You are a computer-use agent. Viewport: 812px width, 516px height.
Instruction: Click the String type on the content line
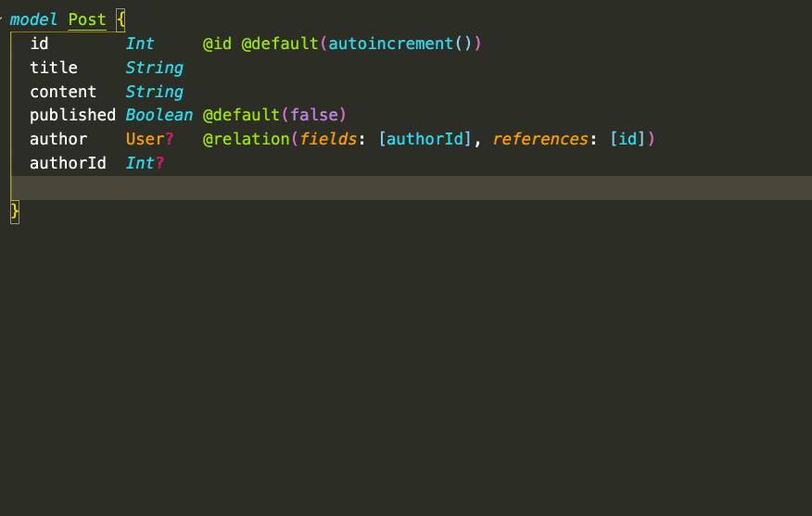[154, 92]
